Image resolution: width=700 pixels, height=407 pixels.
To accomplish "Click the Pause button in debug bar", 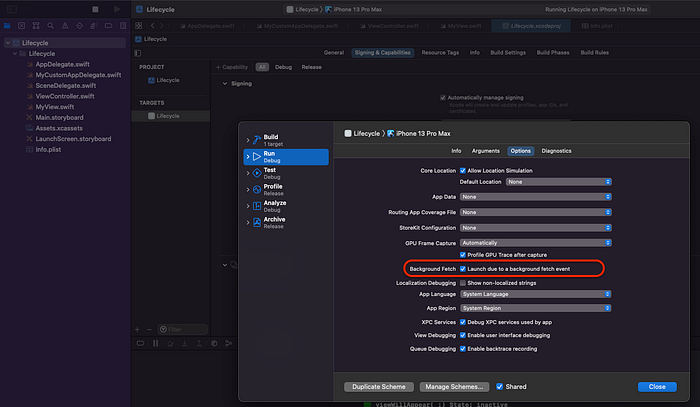I will 155,343.
